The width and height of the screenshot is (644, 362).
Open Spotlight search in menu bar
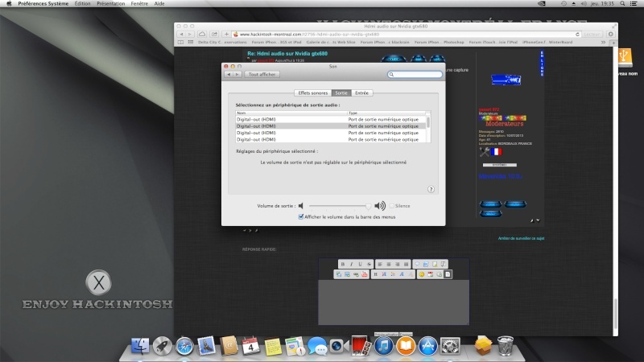point(622,4)
